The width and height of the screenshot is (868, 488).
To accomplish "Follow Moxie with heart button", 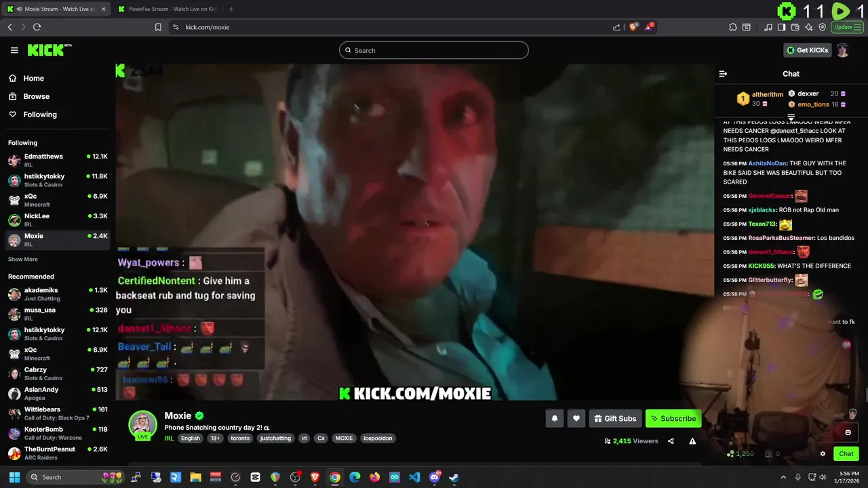I will click(576, 418).
